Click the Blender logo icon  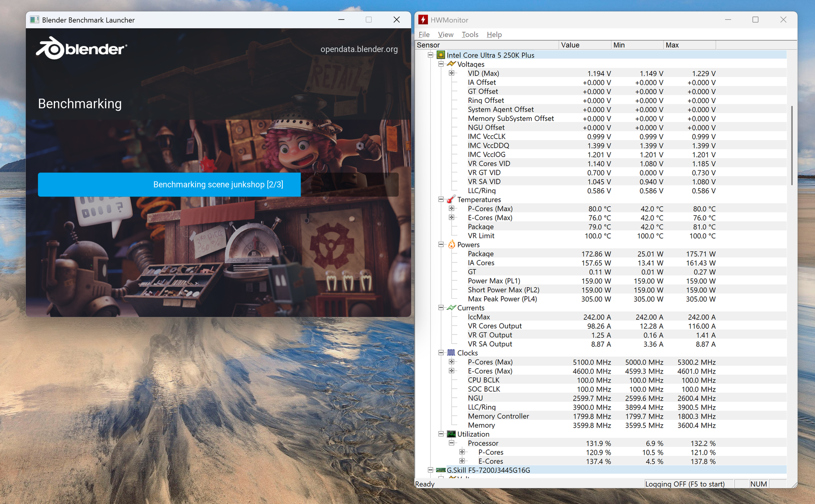(x=51, y=48)
